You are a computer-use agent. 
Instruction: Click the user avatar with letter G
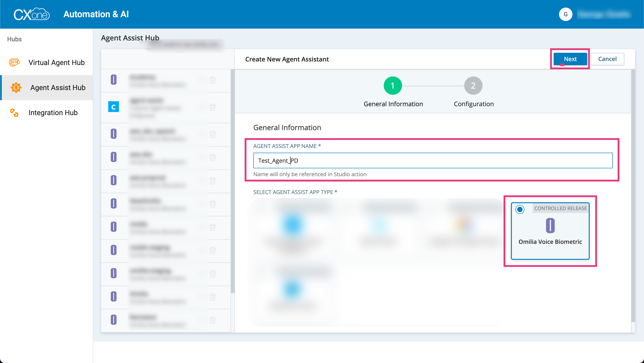[x=566, y=15]
